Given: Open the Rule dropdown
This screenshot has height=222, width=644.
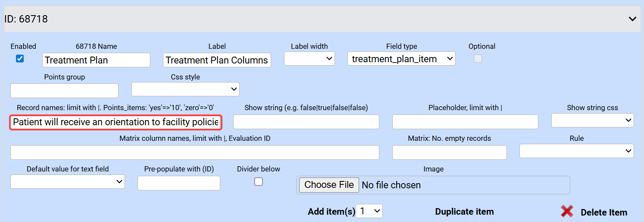Looking at the screenshot, I should tap(576, 151).
